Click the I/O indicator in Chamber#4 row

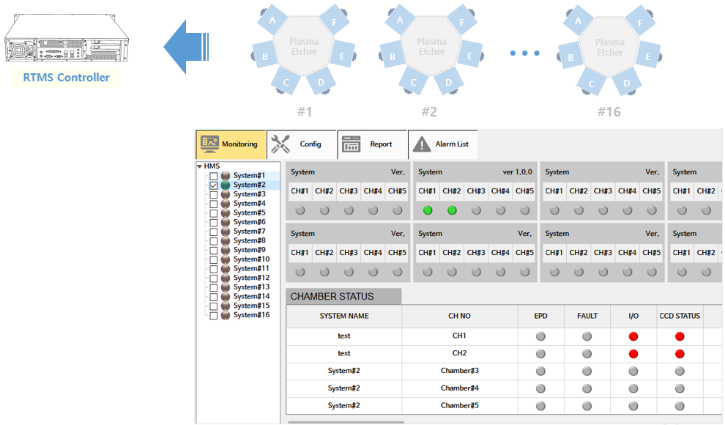[x=633, y=388]
